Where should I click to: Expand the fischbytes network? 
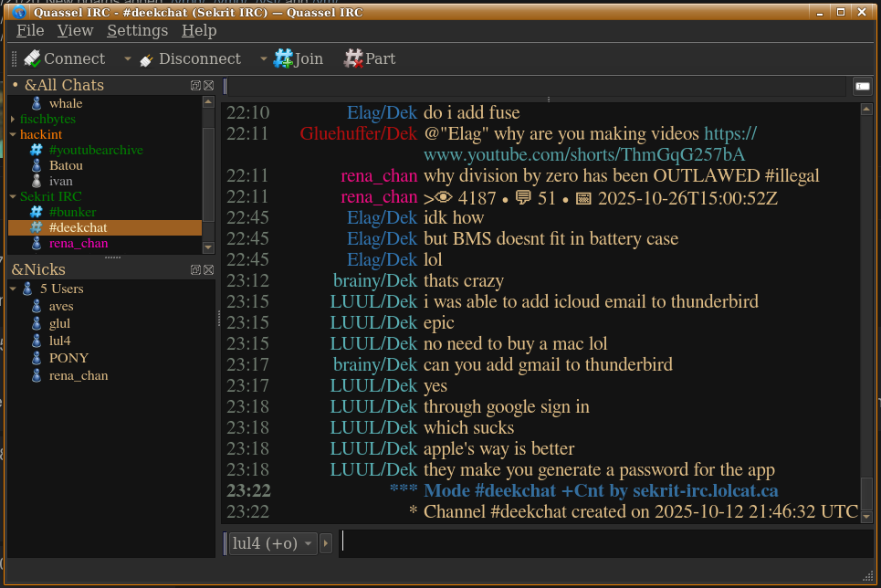click(x=13, y=120)
